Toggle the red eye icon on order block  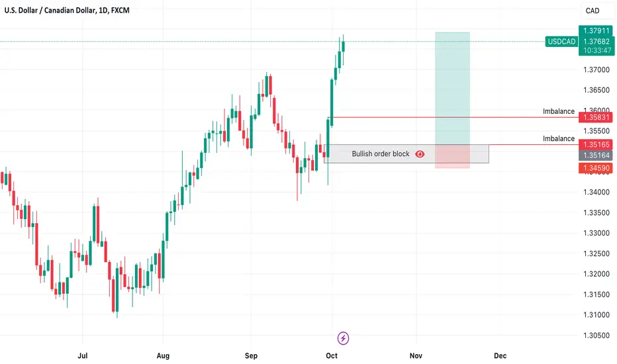pos(420,154)
